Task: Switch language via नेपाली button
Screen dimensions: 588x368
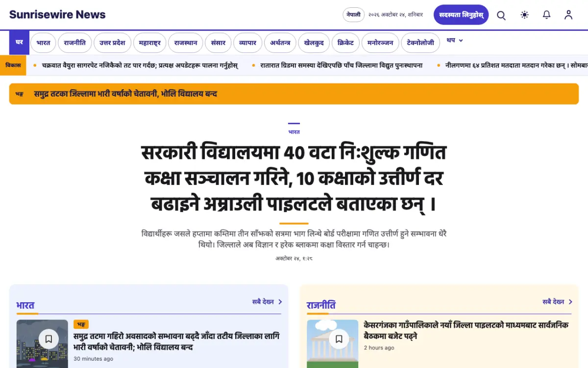Action: (x=353, y=15)
